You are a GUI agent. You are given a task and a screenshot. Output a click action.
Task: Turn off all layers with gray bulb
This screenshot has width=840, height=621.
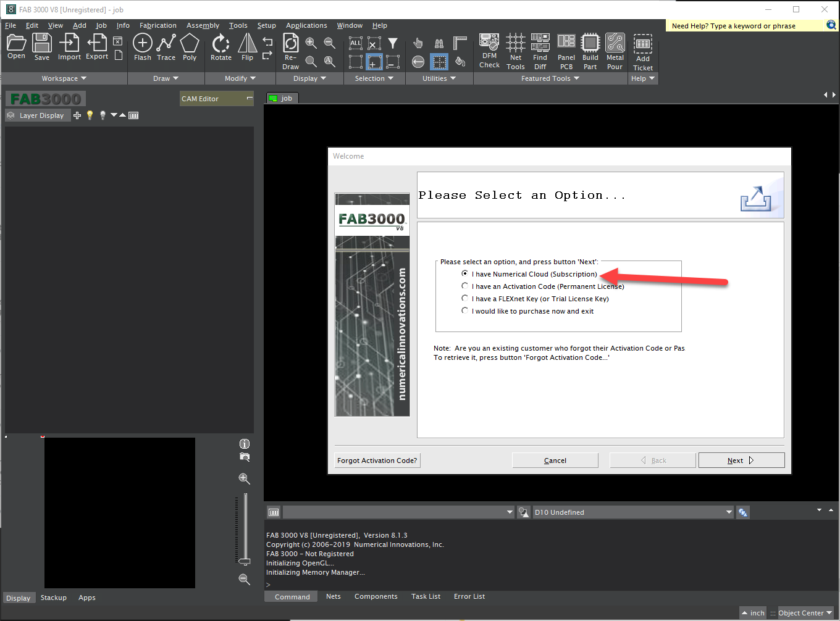coord(103,115)
